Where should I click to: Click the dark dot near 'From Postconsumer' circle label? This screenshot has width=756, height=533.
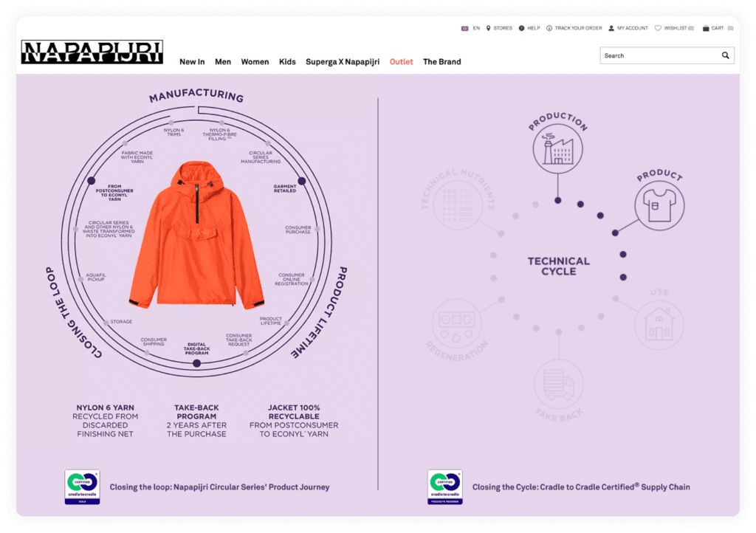91,181
